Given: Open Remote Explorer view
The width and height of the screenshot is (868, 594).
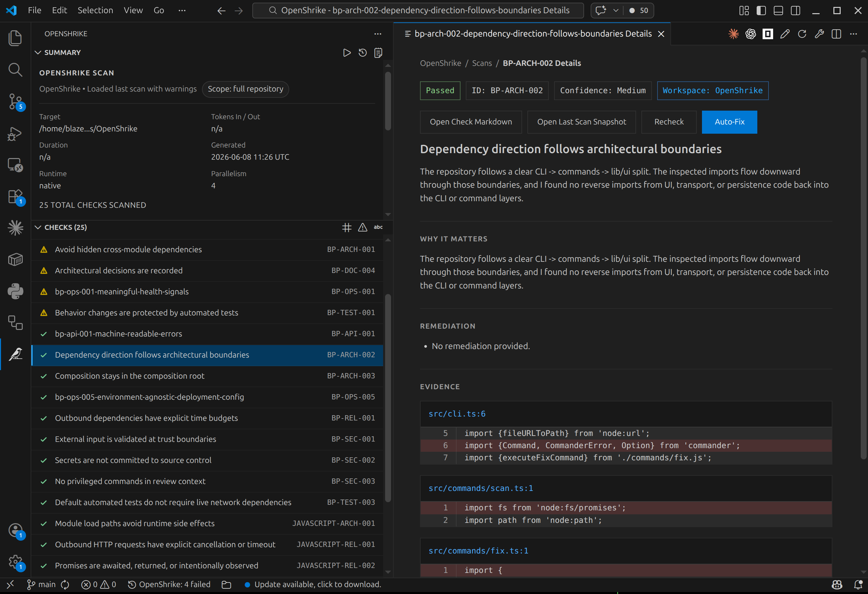Looking at the screenshot, I should point(15,165).
